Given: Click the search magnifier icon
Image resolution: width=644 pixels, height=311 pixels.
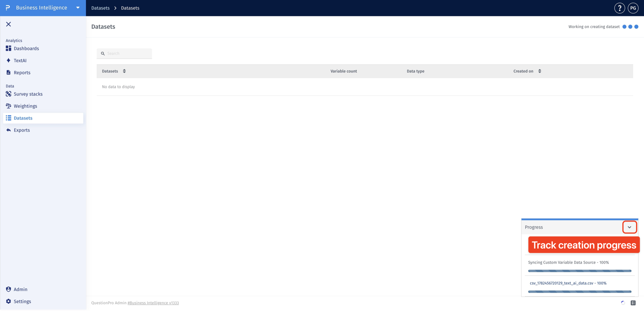Looking at the screenshot, I should (103, 53).
